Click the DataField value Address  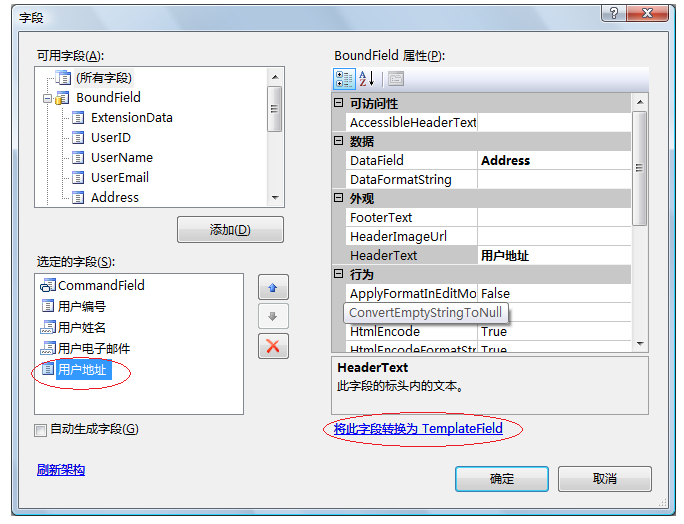point(554,161)
